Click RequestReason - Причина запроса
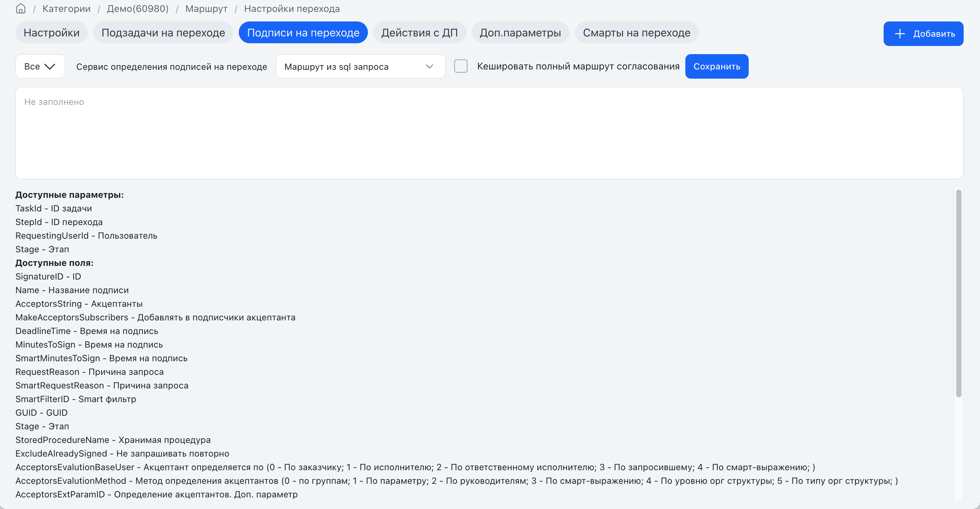 (90, 372)
